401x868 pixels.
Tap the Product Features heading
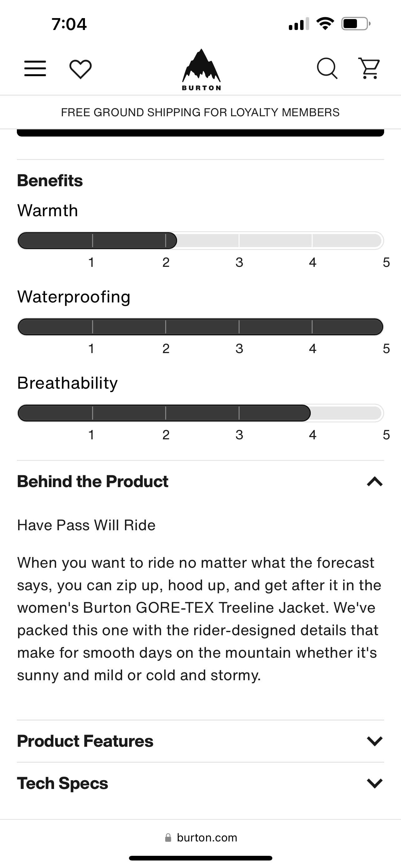coord(85,741)
